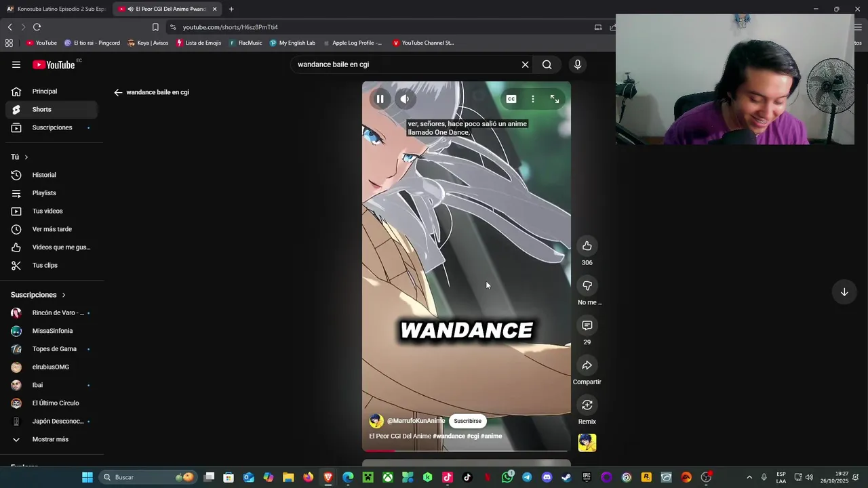The width and height of the screenshot is (868, 488).
Task: Open Tus videos in the sidebar
Action: click(51, 211)
